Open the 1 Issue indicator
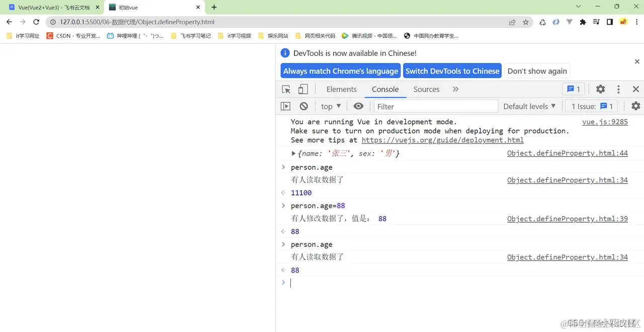The height and width of the screenshot is (332, 644). point(592,106)
